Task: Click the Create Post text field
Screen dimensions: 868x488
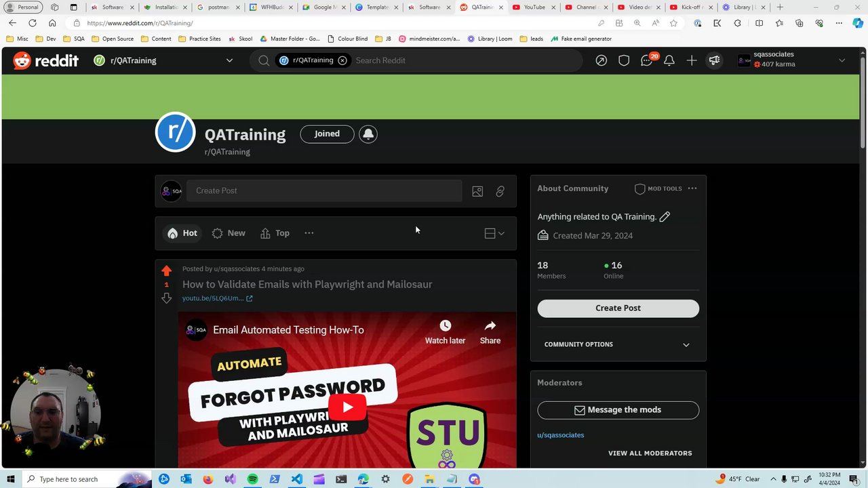Action: point(324,190)
